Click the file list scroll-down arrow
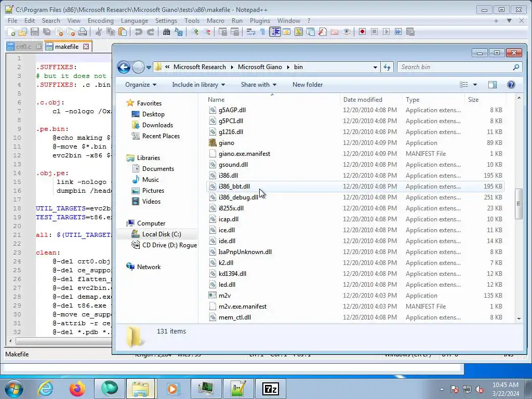This screenshot has width=532, height=399. click(x=519, y=318)
